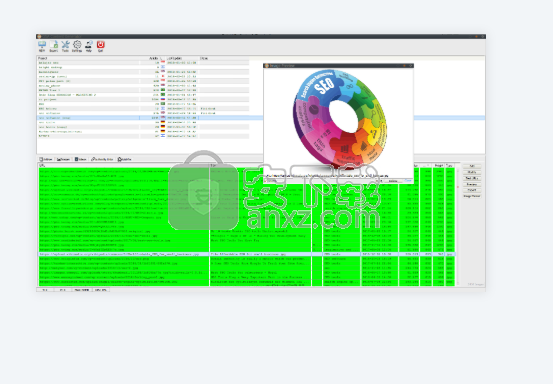This screenshot has height=384, width=553.
Task: Click the New project monitor icon
Action: 42,46
